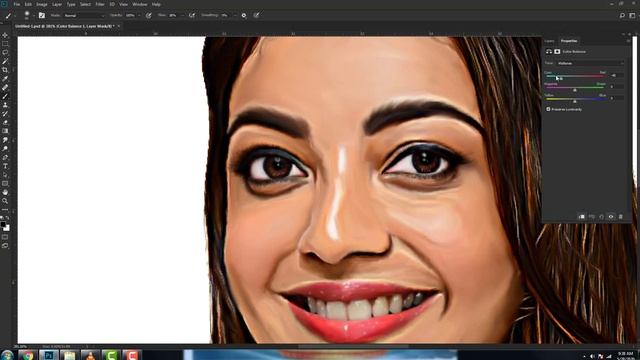Open the Image menu
Screen dimensions: 640x360
pos(42,4)
